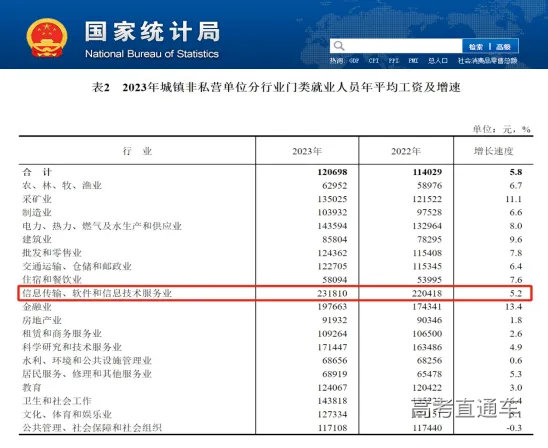The image size is (548, 448).
Task: Select the value 135025
Action: [x=332, y=199]
